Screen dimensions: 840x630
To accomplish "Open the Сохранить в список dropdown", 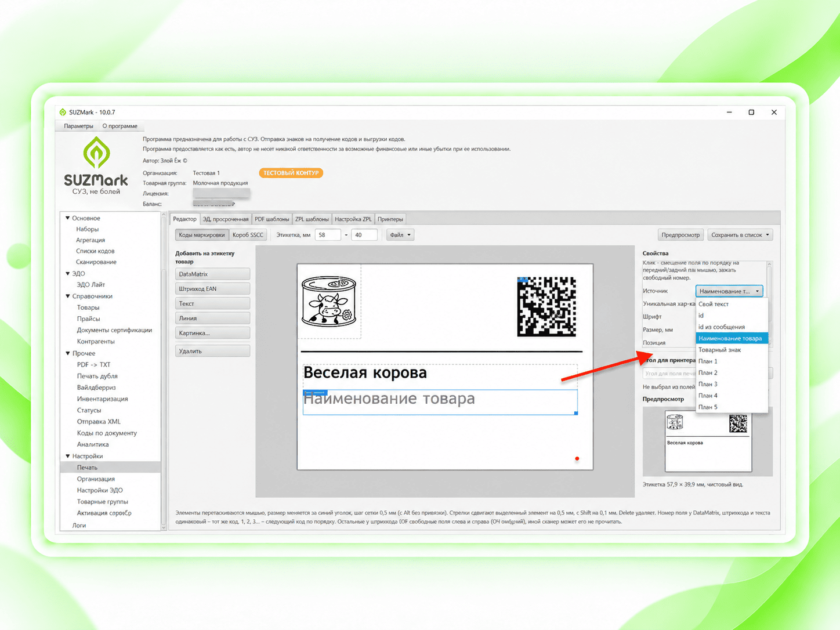I will pos(741,235).
